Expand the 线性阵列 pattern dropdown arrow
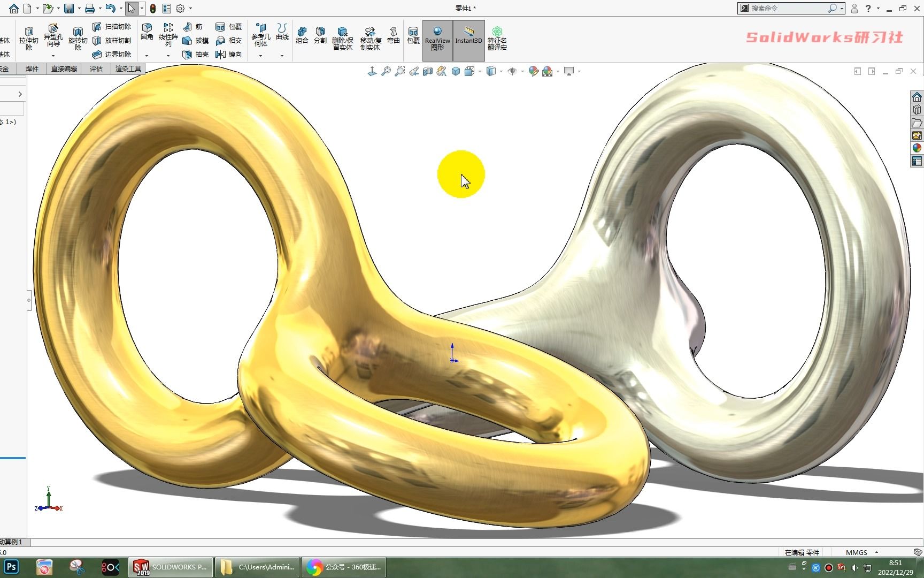The width and height of the screenshot is (924, 578). click(x=168, y=56)
